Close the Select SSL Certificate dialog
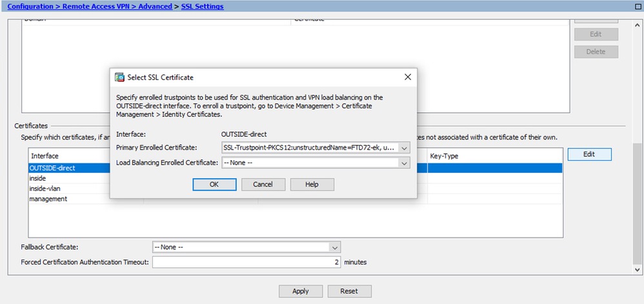Screen dimensions: 644x304 click(407, 77)
